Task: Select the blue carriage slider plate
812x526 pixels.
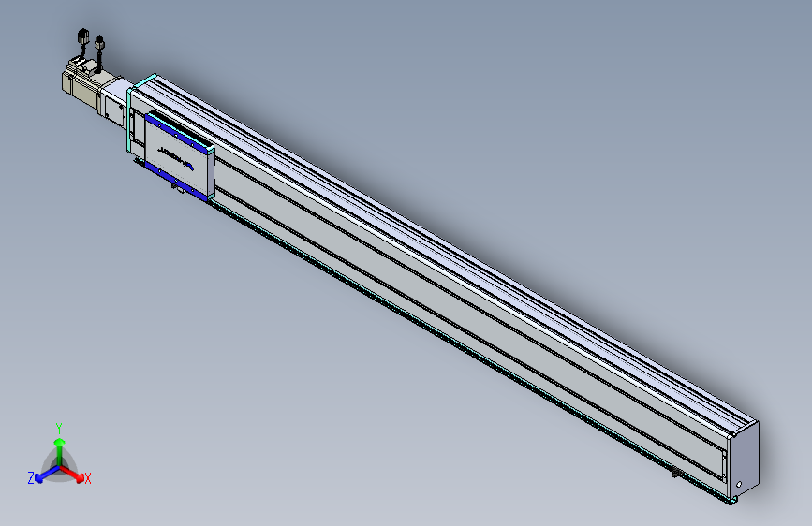Action: [179, 154]
